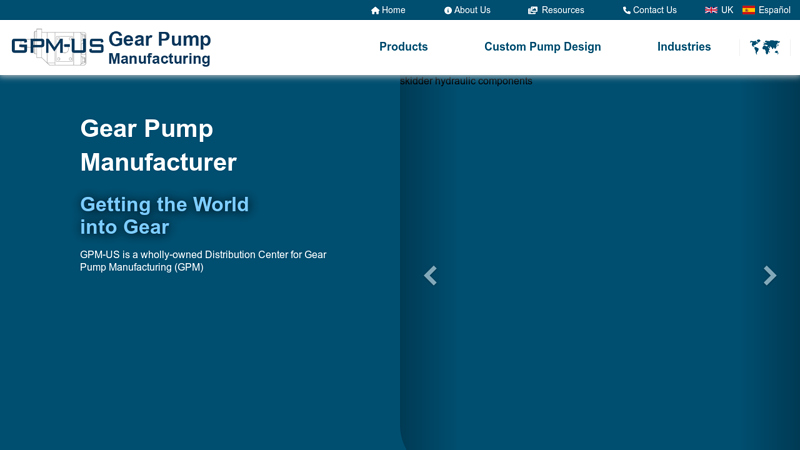Click the house icon beside Home
The width and height of the screenshot is (800, 450).
[x=375, y=10]
